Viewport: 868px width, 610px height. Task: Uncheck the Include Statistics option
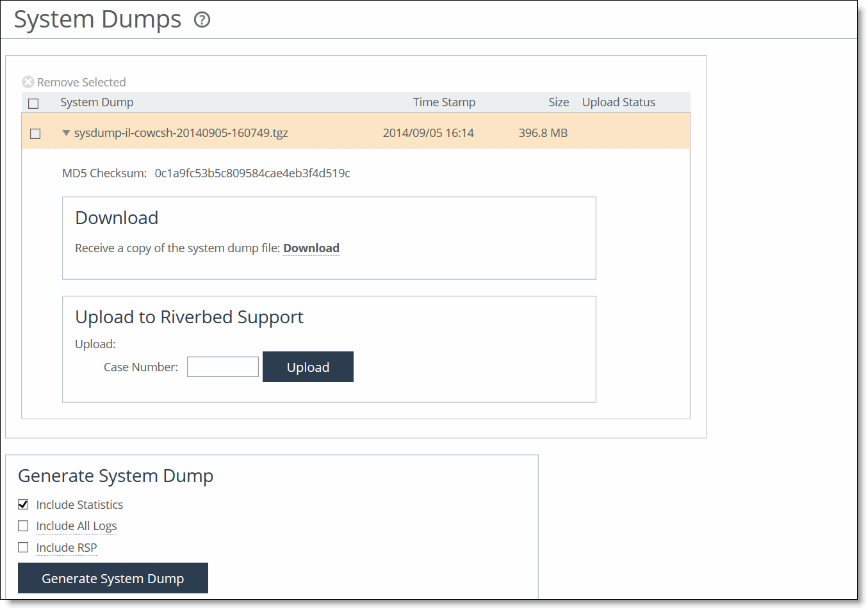[x=23, y=504]
